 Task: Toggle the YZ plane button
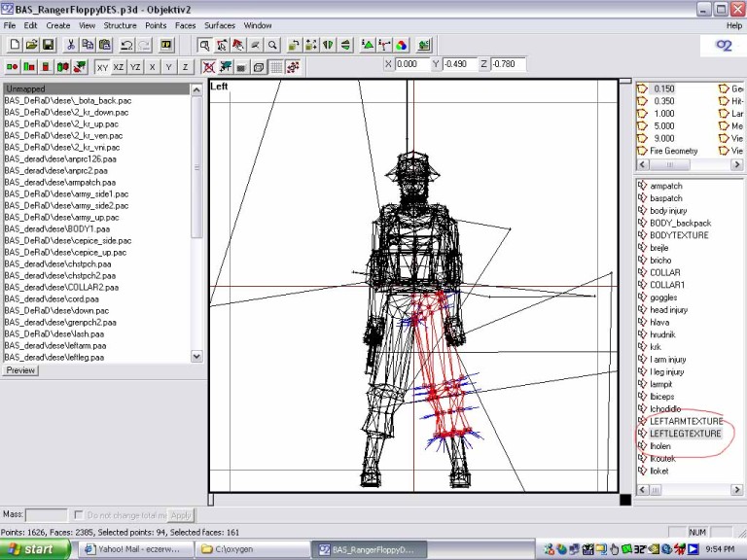point(135,67)
